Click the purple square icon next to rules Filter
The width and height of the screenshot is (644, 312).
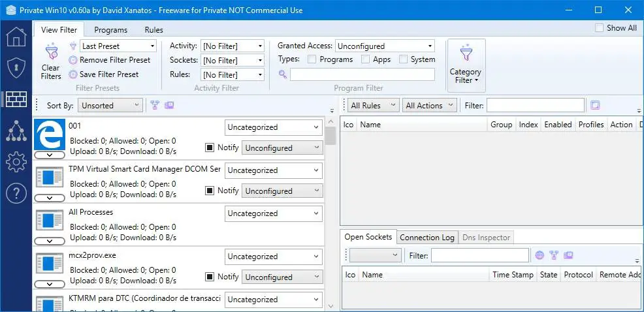click(595, 106)
